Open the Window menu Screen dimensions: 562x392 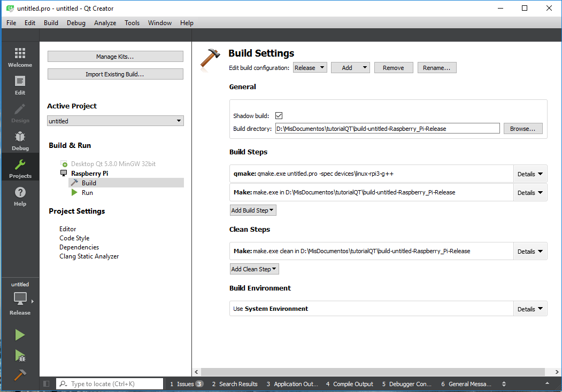point(160,23)
